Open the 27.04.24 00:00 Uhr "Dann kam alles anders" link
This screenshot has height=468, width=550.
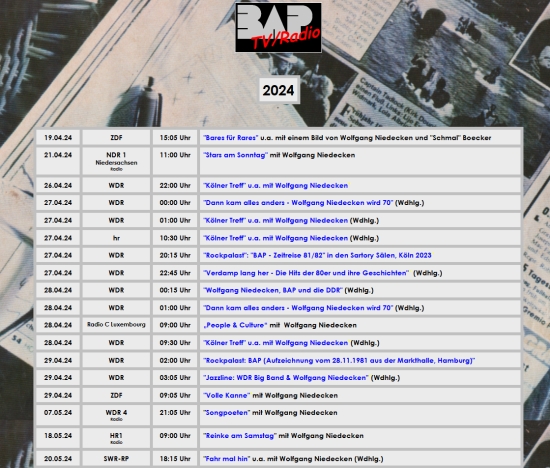298,203
